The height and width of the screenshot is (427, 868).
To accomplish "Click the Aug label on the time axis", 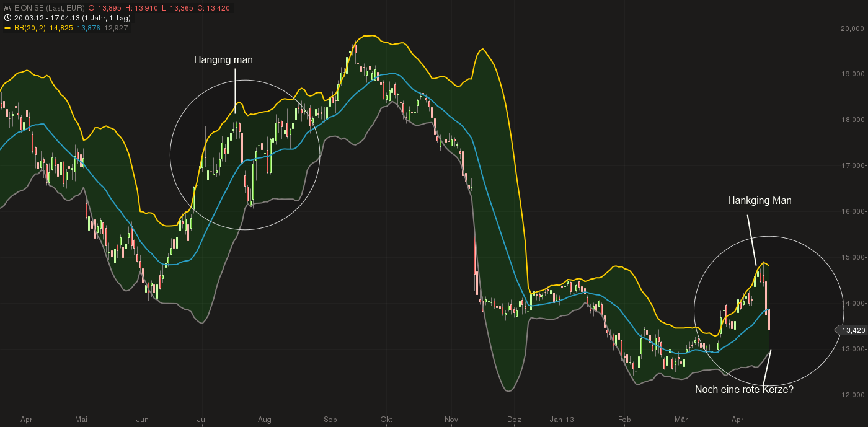I will coord(265,420).
